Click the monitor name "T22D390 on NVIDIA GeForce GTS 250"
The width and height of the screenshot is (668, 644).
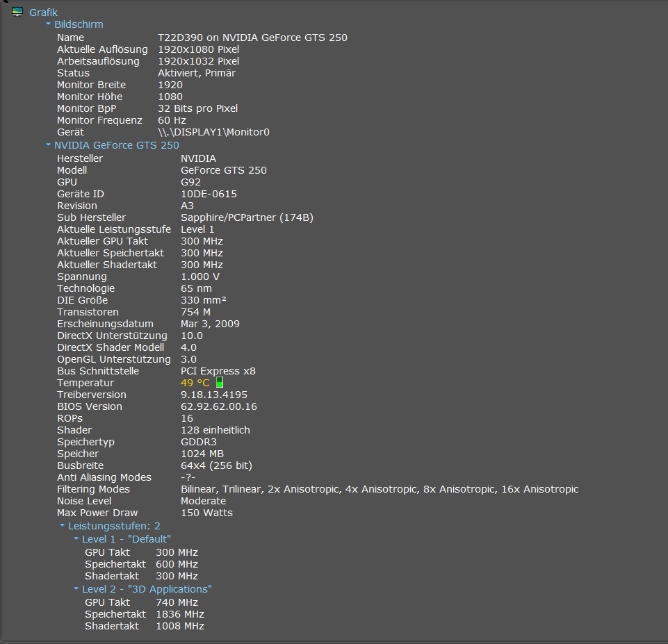252,38
